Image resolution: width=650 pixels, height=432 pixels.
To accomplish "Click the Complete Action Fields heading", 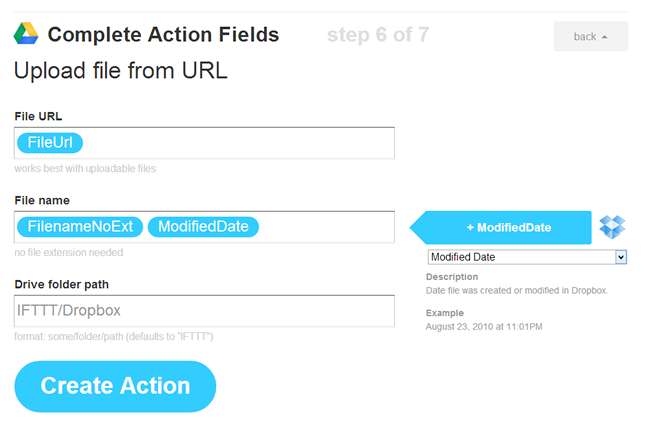I will pos(163,36).
